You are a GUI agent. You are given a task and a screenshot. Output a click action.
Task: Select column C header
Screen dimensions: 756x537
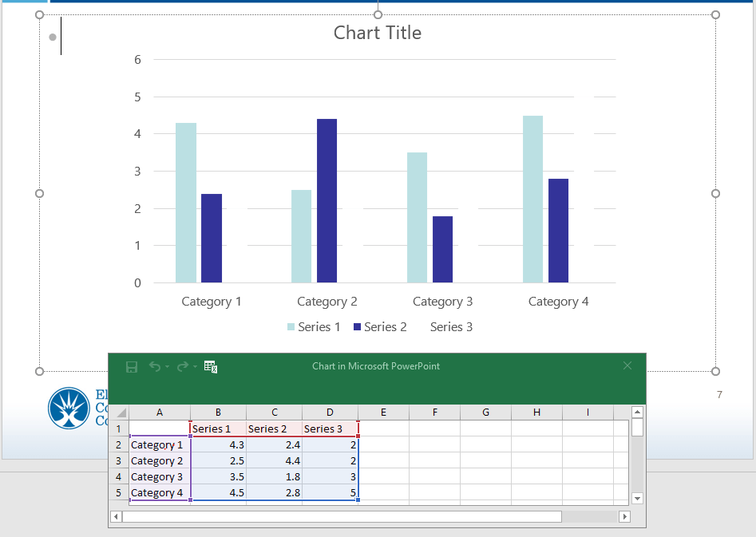(275, 413)
